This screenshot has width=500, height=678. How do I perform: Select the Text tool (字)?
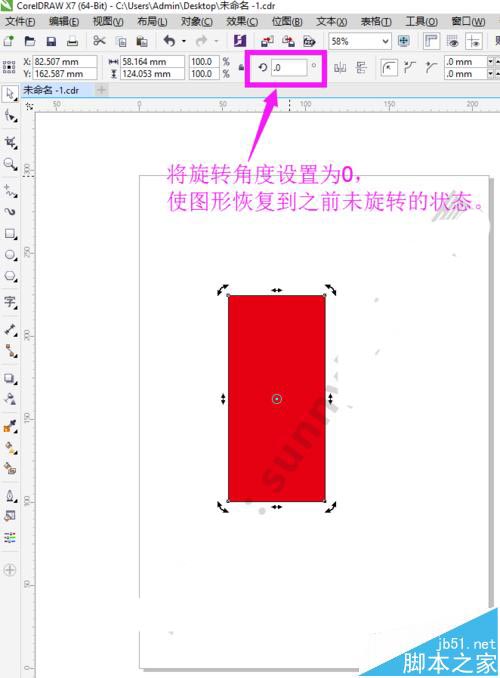(10, 302)
